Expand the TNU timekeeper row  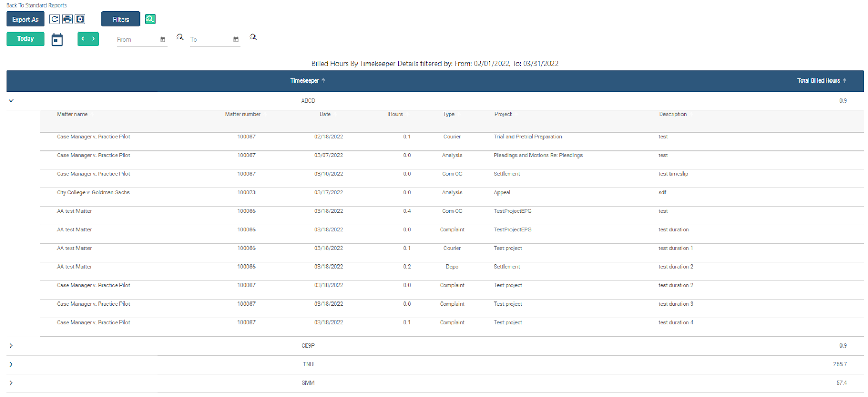[x=11, y=364]
